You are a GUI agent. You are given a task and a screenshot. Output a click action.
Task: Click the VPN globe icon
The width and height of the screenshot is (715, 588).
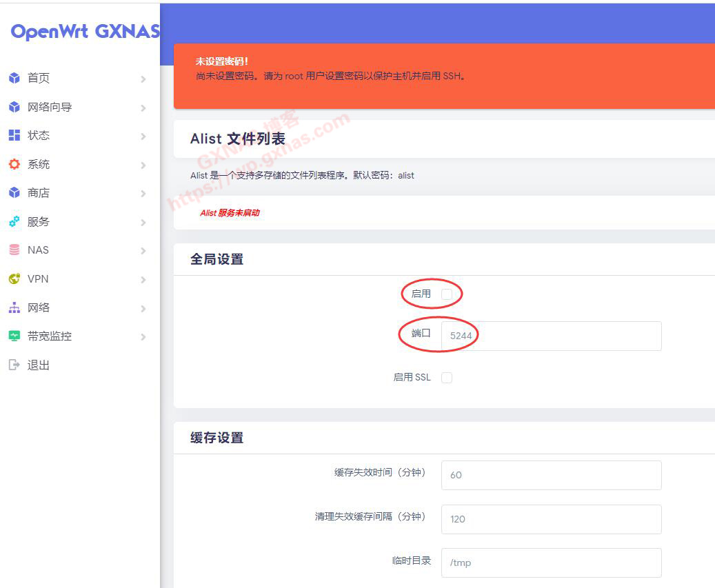[x=15, y=278]
